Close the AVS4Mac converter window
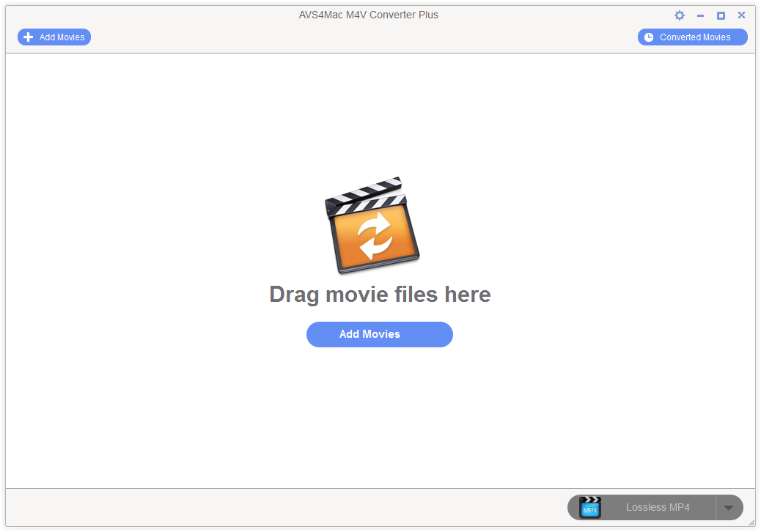The image size is (761, 532). tap(742, 15)
